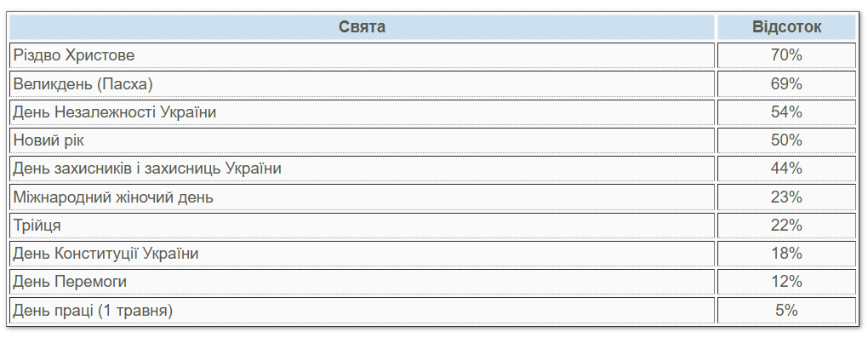Click the "Свята" column header

coord(362,27)
